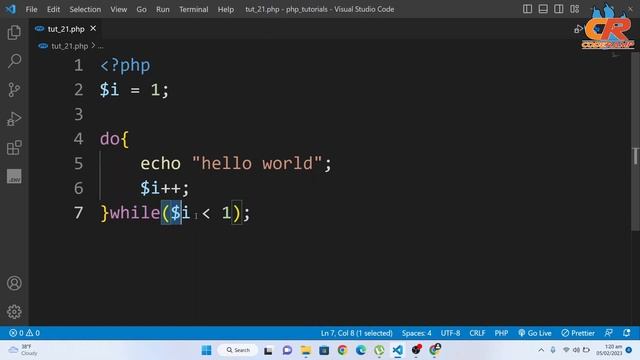This screenshot has height=360, width=640.
Task: Click the VS Code logo icon in title bar
Action: 11,9
